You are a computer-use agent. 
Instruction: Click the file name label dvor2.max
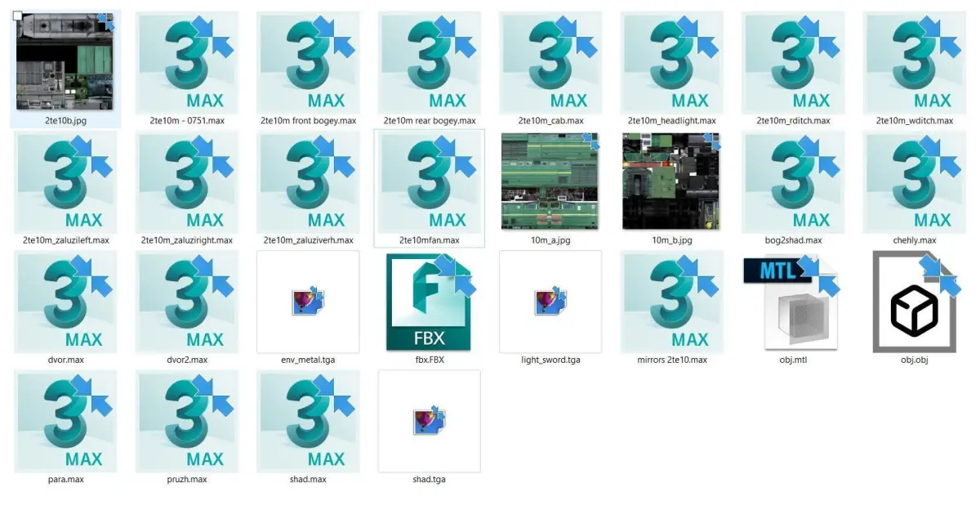(187, 360)
